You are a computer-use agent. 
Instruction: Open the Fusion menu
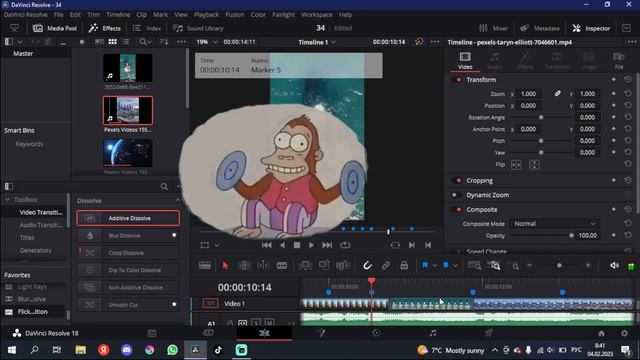point(235,15)
